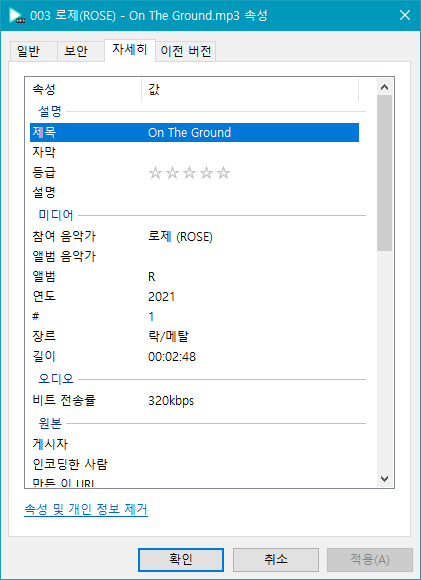Edit the 로제 (ROSE) artist value
This screenshot has width=421, height=580.
180,237
